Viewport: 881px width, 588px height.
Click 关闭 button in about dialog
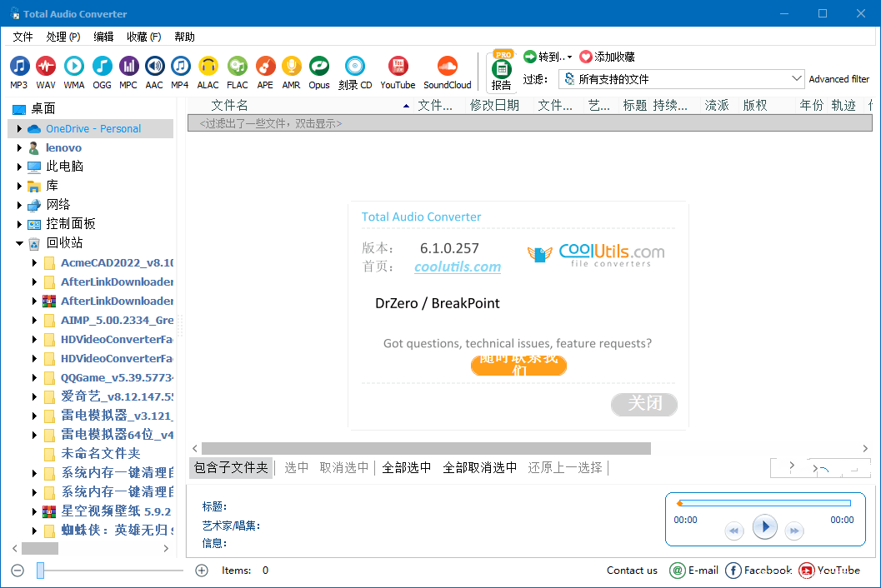(x=644, y=404)
